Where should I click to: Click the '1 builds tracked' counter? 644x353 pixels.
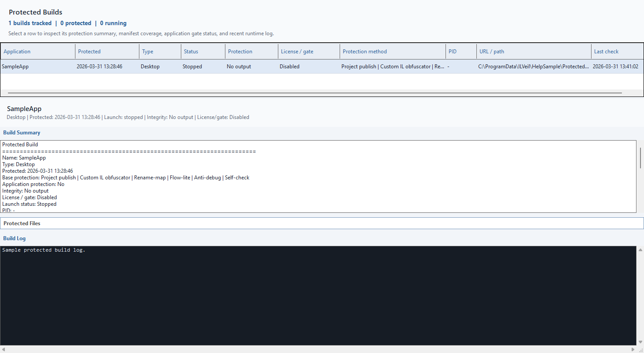click(30, 23)
